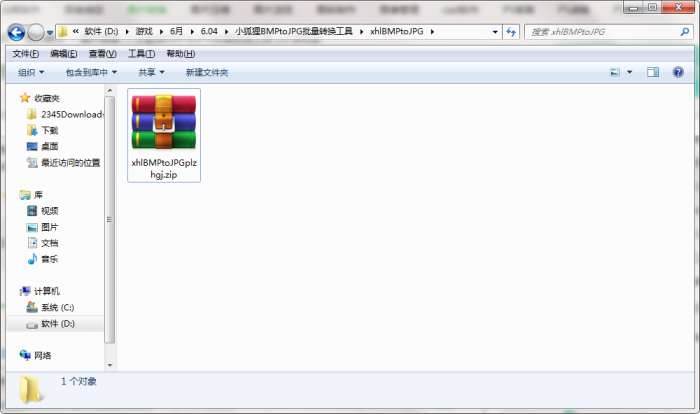Select 小狐狸BMPtoJPG批量转换工具 breadcrumb folder
Viewport: 700px width, 414px height.
(x=294, y=32)
